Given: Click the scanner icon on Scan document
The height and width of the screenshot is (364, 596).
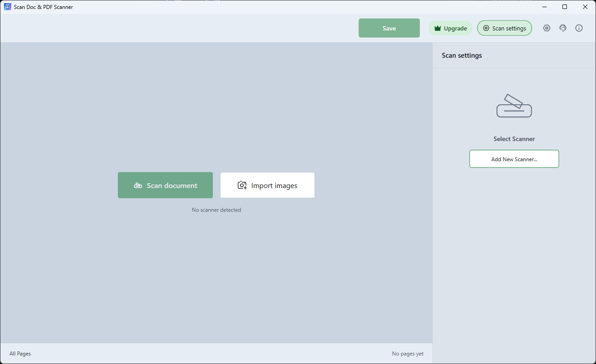Looking at the screenshot, I should pyautogui.click(x=138, y=185).
